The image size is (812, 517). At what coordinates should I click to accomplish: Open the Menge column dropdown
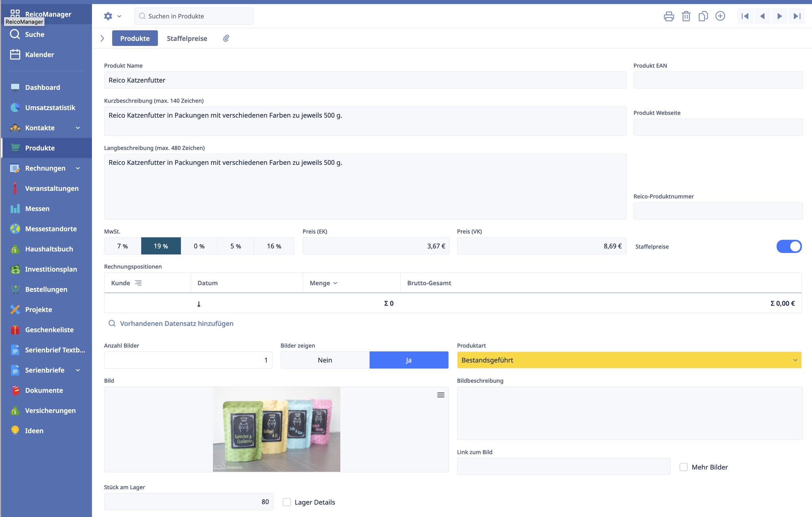pyautogui.click(x=335, y=283)
